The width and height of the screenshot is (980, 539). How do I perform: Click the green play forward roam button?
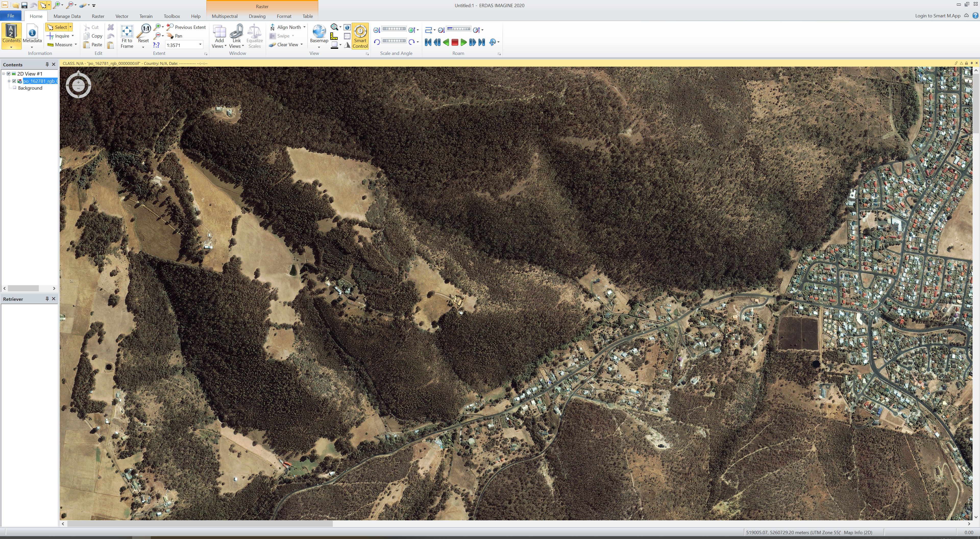click(463, 42)
